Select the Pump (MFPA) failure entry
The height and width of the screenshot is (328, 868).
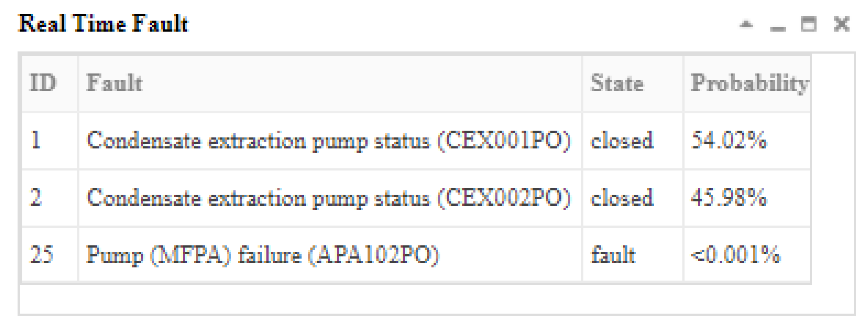coord(262,255)
